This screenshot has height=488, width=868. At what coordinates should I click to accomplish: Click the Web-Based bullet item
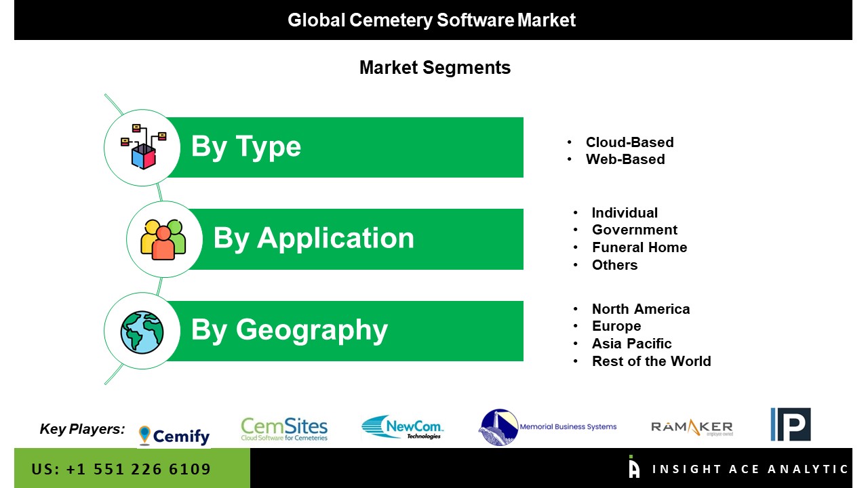click(x=625, y=159)
